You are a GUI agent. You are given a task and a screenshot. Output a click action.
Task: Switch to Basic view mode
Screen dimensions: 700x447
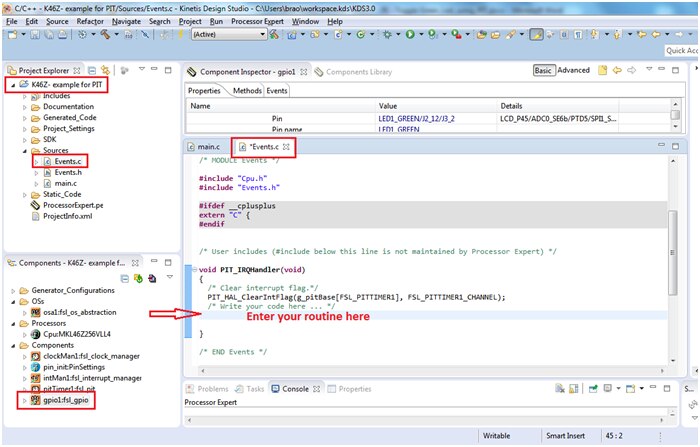tap(543, 71)
